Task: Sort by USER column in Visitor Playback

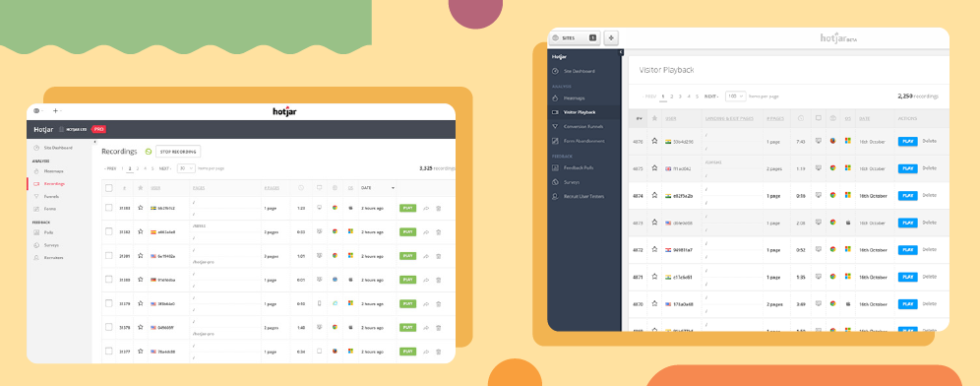Action: [x=671, y=118]
